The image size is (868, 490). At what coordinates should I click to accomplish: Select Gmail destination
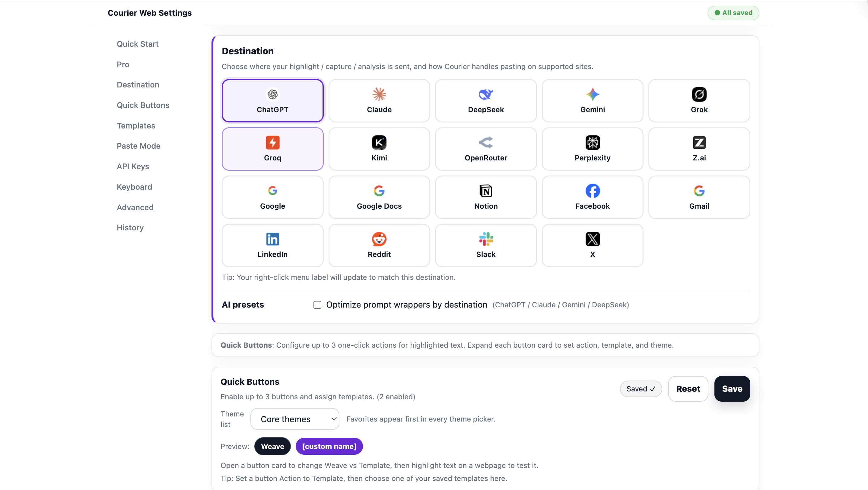tap(699, 197)
